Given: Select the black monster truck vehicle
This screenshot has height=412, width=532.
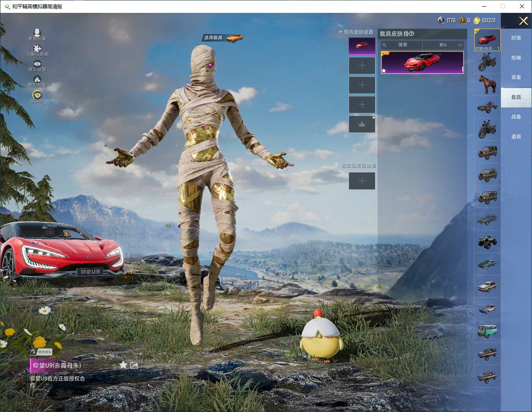Looking at the screenshot, I should click(x=487, y=242).
